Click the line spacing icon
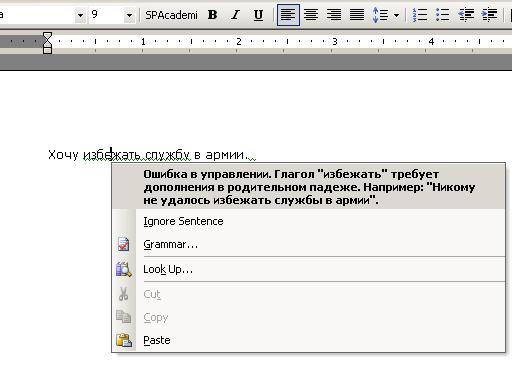This screenshot has width=512, height=368. point(380,15)
